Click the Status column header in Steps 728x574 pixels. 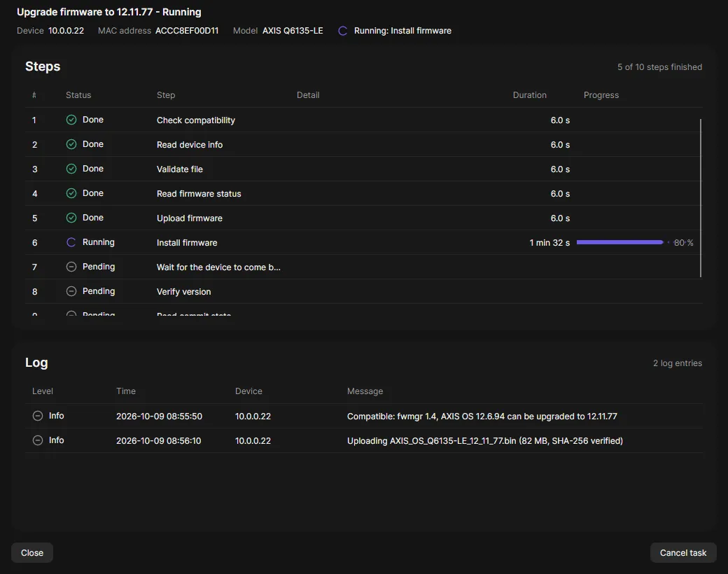tap(78, 94)
